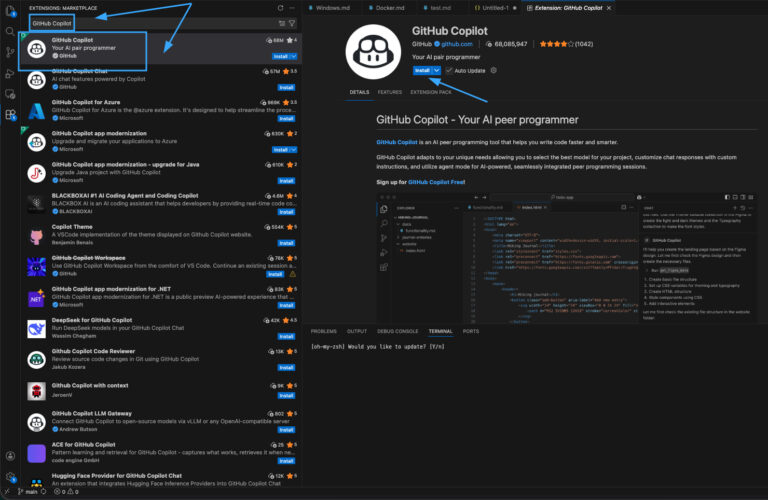Select the Extensions view icon in activity bar
This screenshot has height=500, width=768.
tap(10, 115)
